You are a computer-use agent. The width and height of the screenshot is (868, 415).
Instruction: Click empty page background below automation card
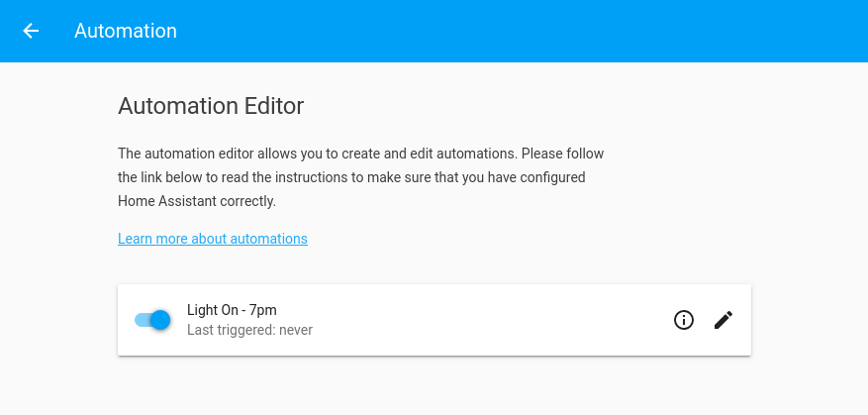coord(434,386)
